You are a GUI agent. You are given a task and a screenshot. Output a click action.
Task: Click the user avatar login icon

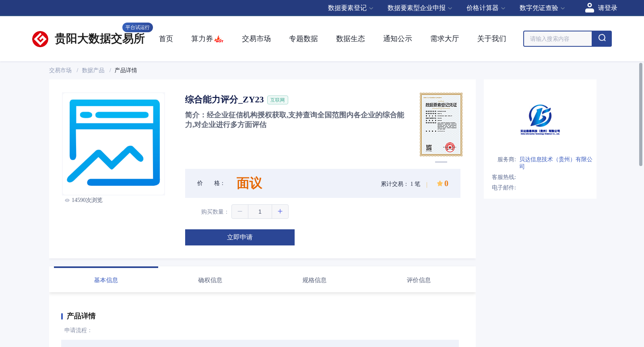click(590, 8)
